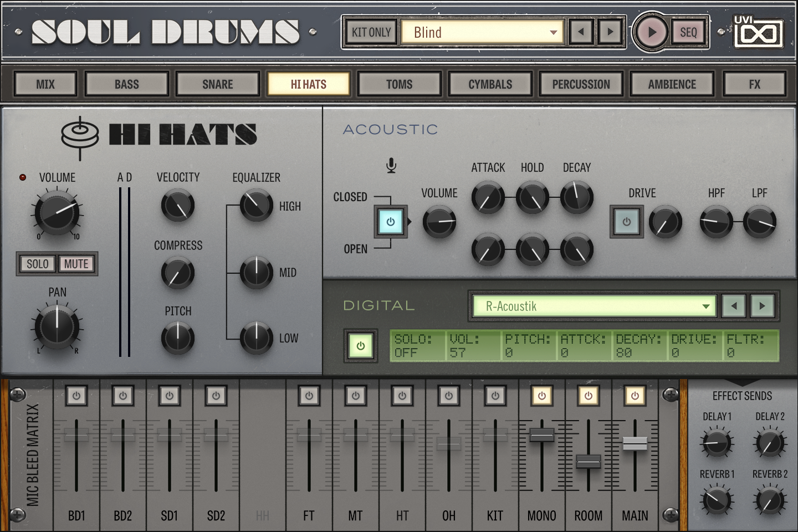The image size is (798, 532).
Task: Enable the MONO channel in the mic bleed matrix
Action: [541, 396]
